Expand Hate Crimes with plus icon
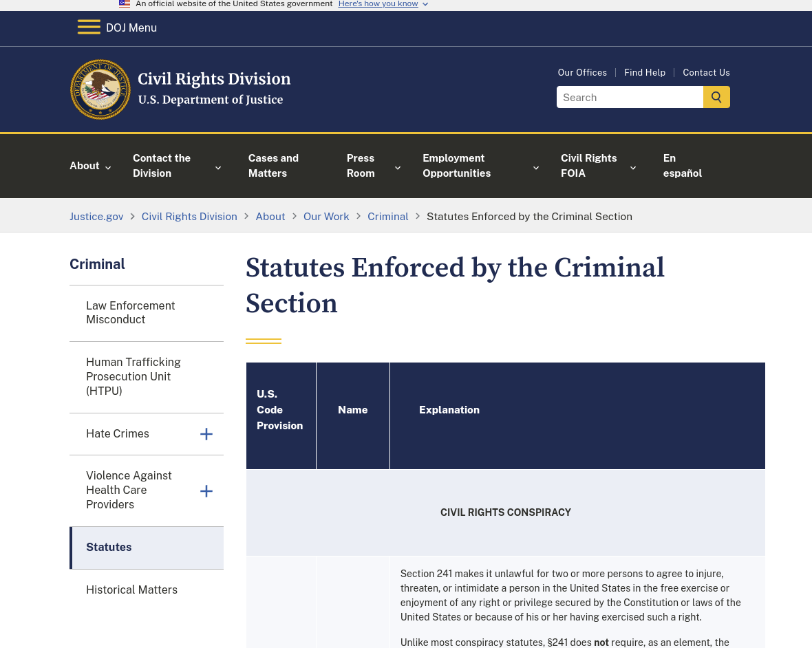The width and height of the screenshot is (812, 648). tap(206, 434)
